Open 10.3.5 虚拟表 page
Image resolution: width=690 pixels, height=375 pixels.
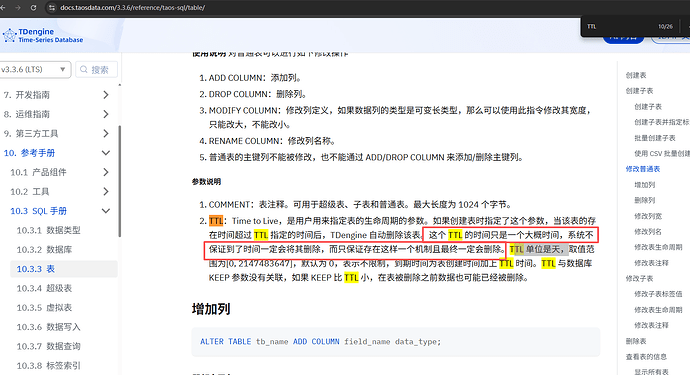(x=44, y=308)
